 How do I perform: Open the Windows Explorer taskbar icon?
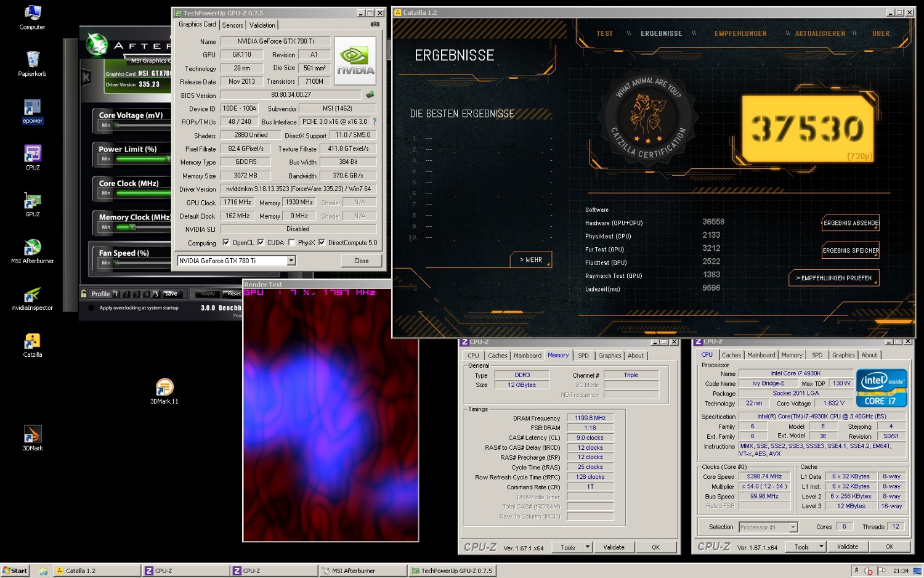point(43,571)
